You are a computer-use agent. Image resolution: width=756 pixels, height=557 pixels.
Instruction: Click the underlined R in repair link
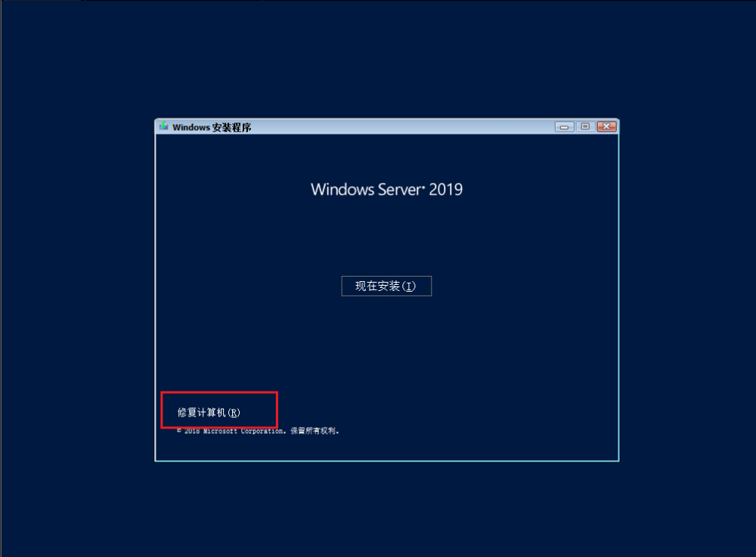point(234,413)
